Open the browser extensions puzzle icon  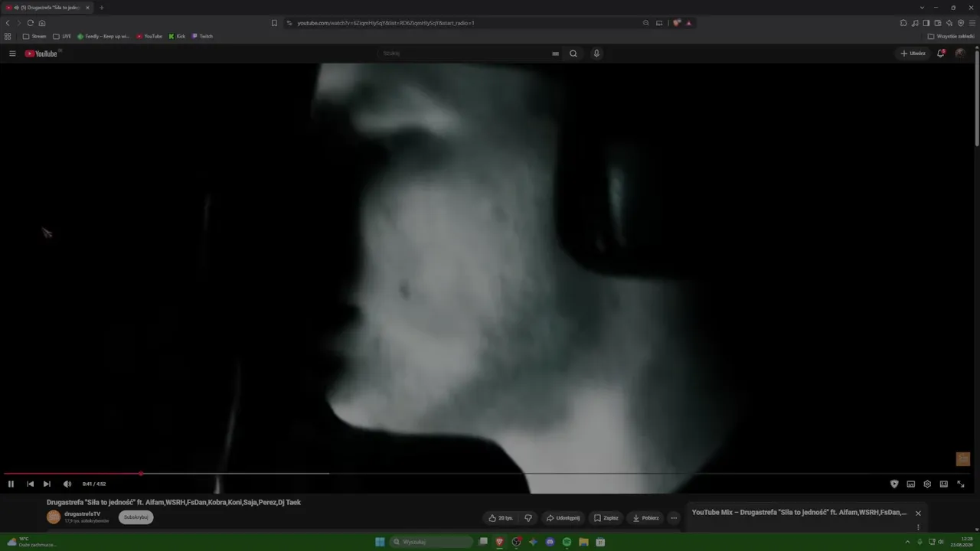[x=903, y=23]
